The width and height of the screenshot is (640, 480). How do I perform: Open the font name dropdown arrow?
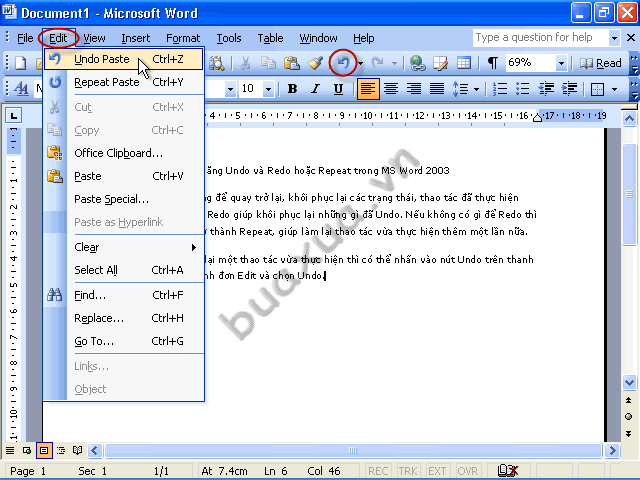pyautogui.click(x=230, y=89)
